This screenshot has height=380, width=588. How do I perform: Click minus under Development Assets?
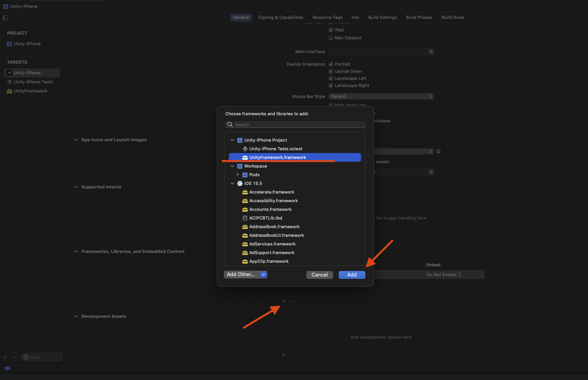click(x=293, y=355)
